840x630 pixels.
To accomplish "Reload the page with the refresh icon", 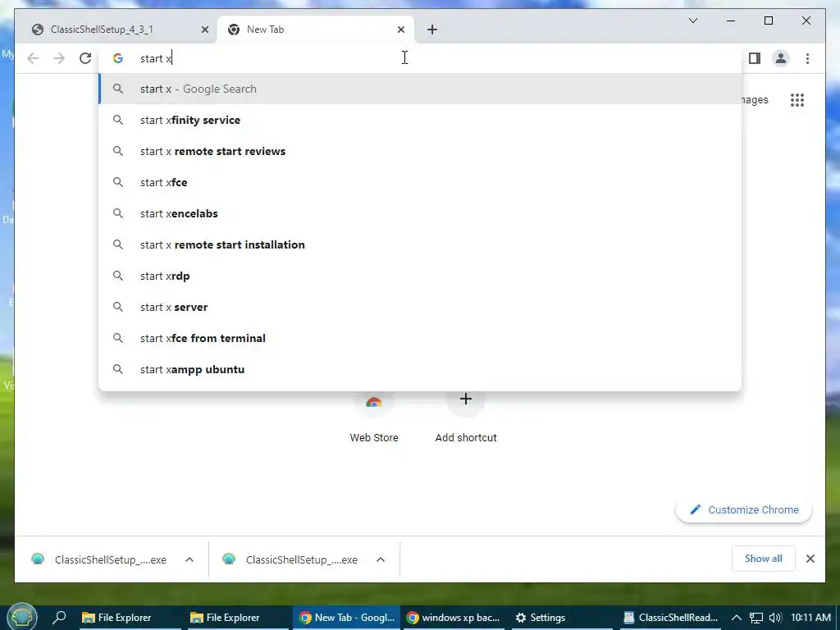I will click(x=85, y=58).
